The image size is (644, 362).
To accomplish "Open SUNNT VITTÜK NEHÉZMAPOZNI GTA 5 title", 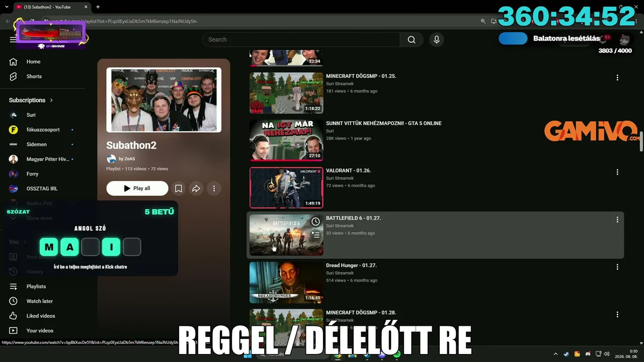I will tap(383, 123).
